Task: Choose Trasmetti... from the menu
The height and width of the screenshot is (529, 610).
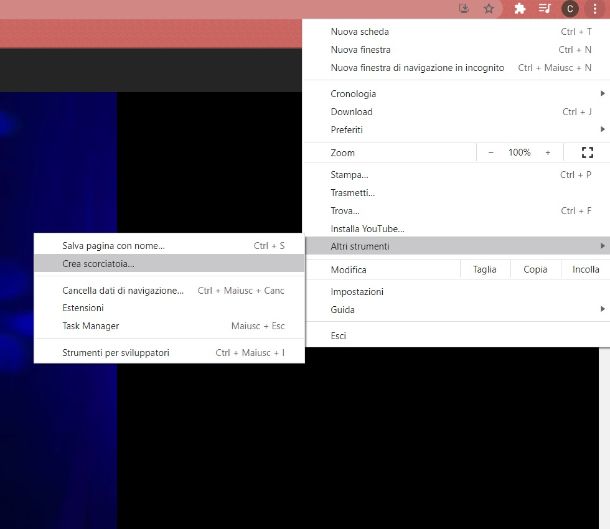Action: pyautogui.click(x=458, y=193)
